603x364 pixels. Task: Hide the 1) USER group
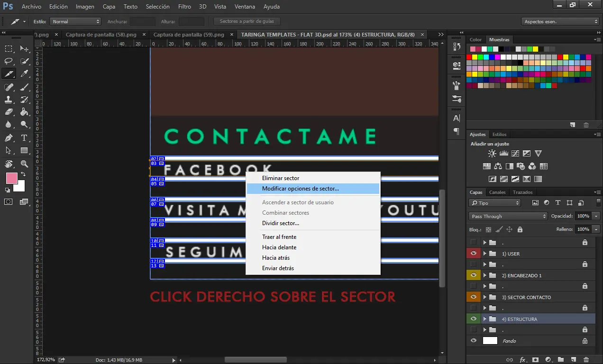(473, 254)
